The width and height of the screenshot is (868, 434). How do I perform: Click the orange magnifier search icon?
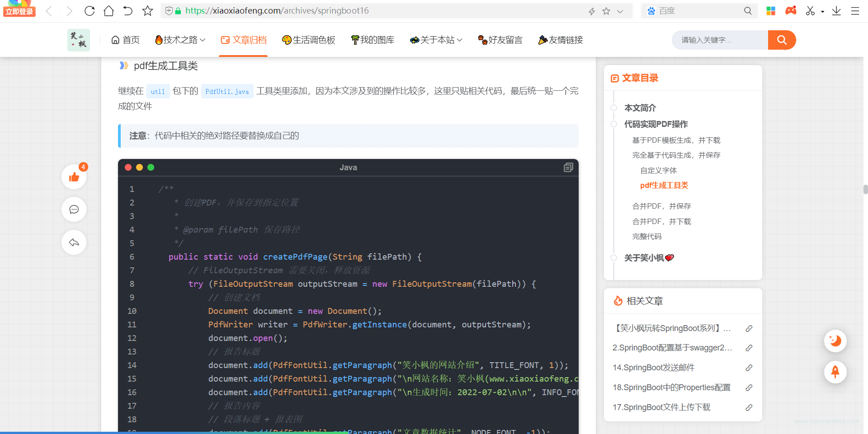click(x=782, y=40)
